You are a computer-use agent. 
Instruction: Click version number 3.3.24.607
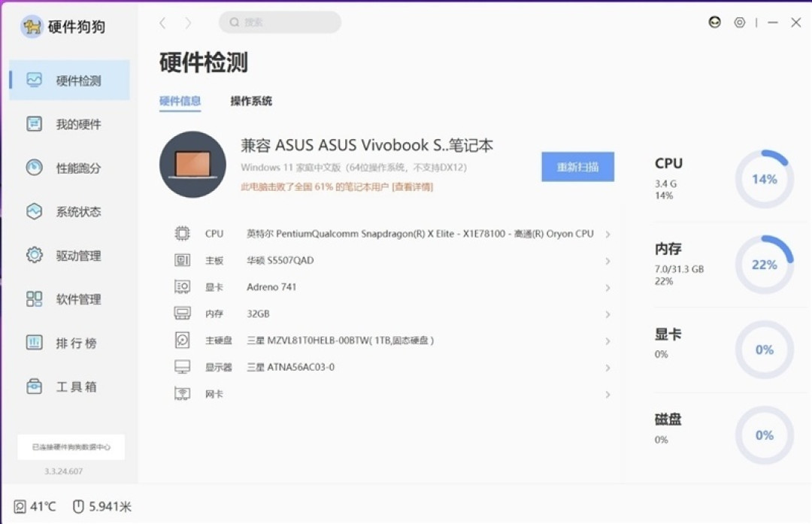pyautogui.click(x=63, y=471)
